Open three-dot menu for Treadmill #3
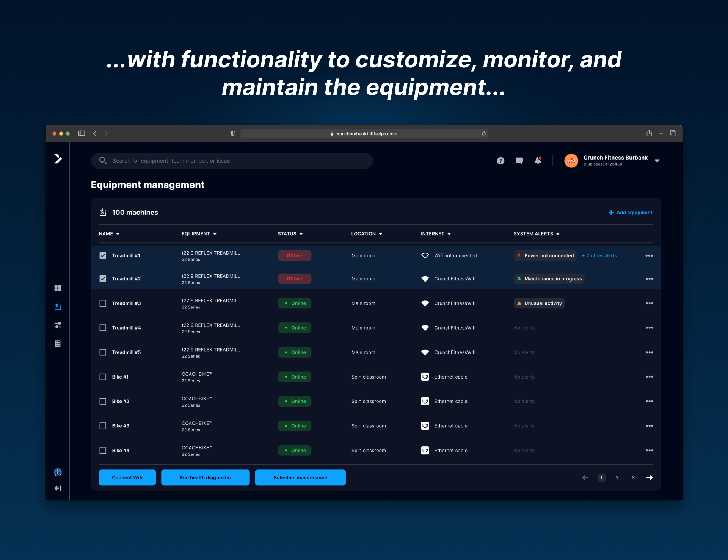 pyautogui.click(x=649, y=303)
